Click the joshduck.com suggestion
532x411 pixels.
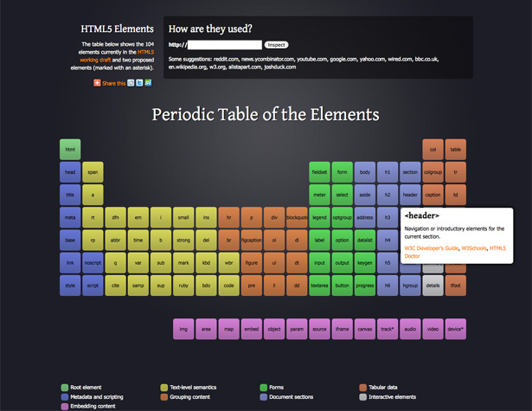pyautogui.click(x=280, y=67)
